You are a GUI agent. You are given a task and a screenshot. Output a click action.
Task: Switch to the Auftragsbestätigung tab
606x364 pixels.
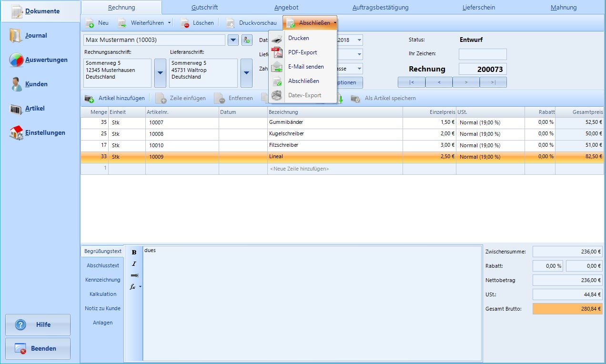click(x=381, y=7)
